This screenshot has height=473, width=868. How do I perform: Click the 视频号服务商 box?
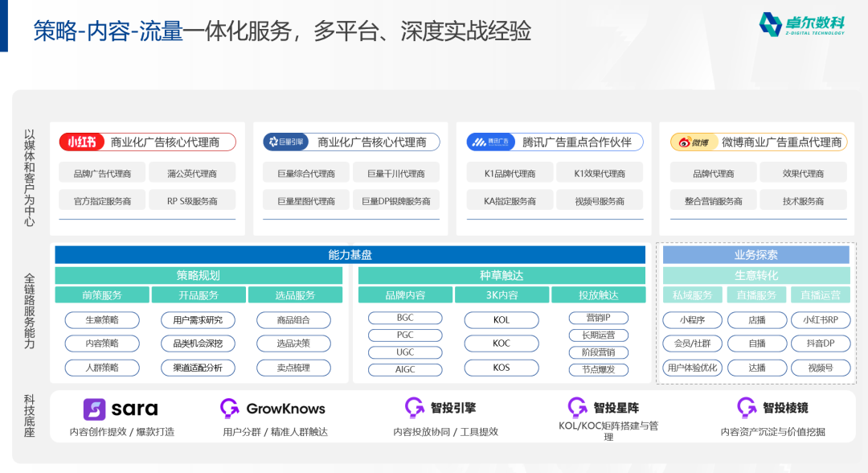(600, 201)
